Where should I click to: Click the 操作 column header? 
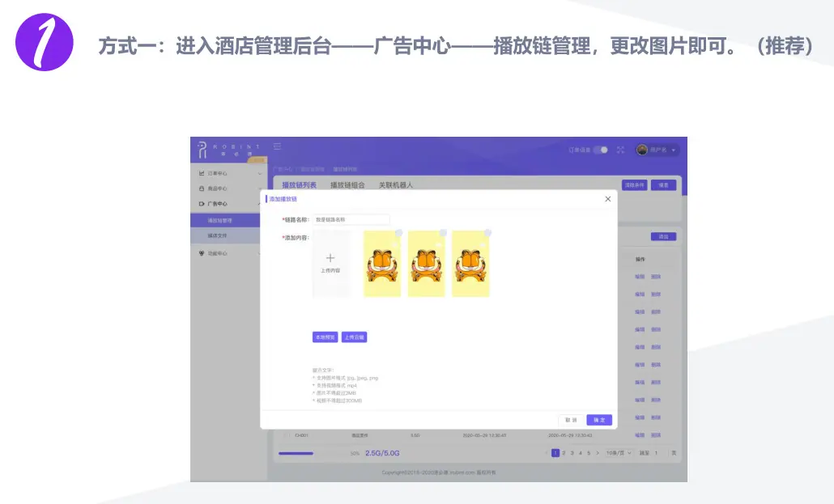coord(640,260)
